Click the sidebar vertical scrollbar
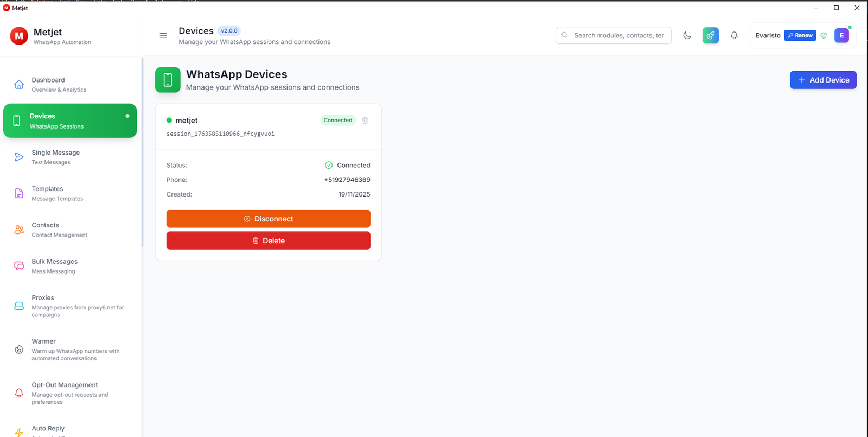868x437 pixels. coord(142,152)
